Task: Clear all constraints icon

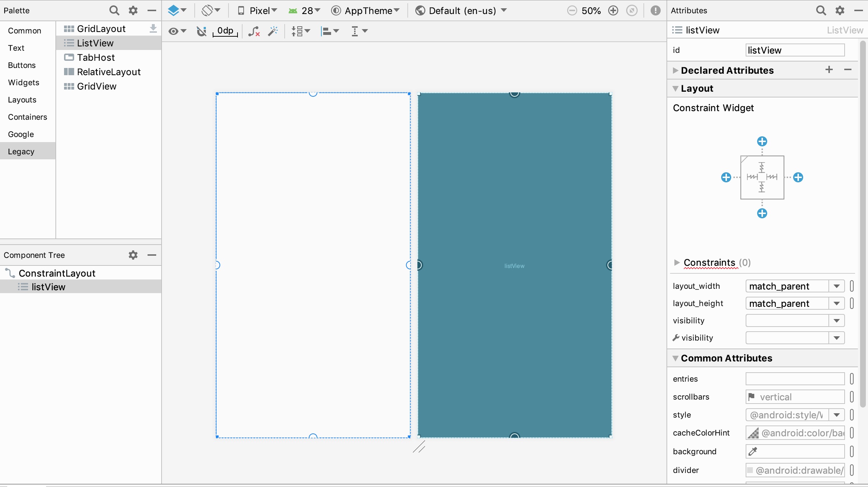Action: pyautogui.click(x=254, y=31)
